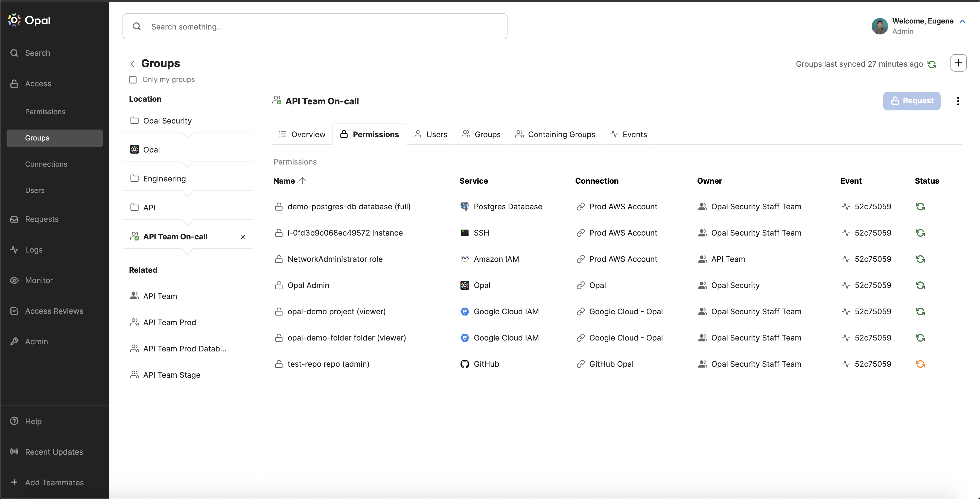Open the Events tab

click(628, 134)
